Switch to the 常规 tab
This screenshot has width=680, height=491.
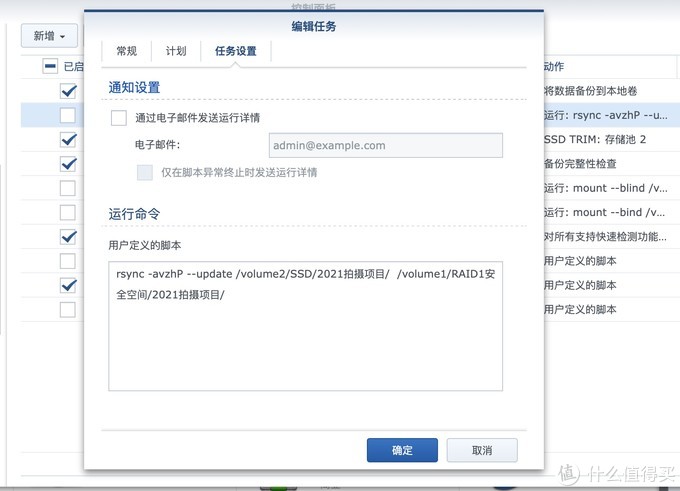[x=127, y=51]
